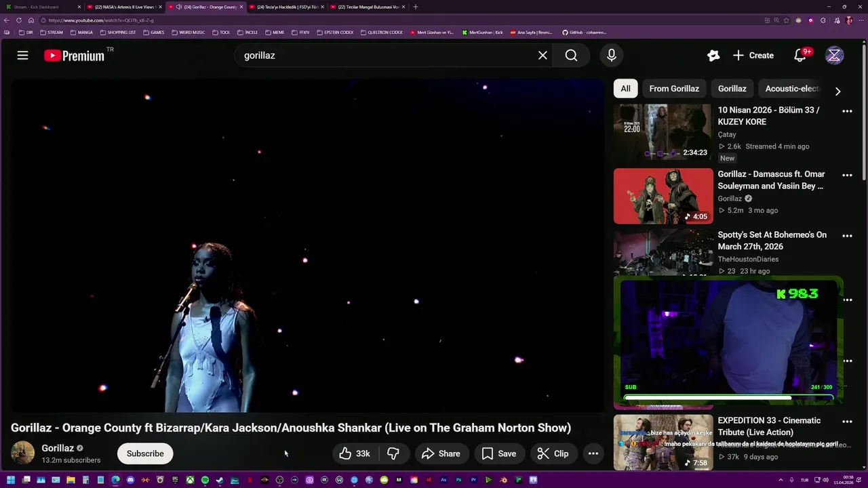This screenshot has width=868, height=488.
Task: Open the SHOPPING LIST bookmarks folder
Action: point(117,33)
